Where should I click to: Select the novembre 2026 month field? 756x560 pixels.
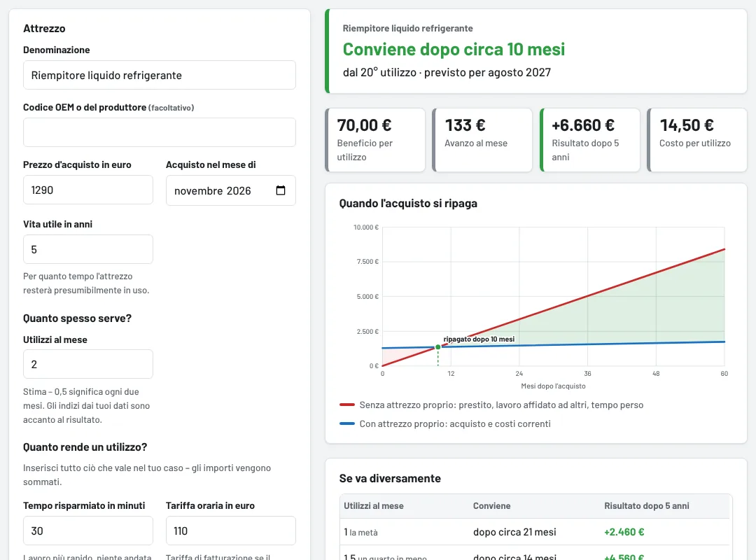coord(231,190)
